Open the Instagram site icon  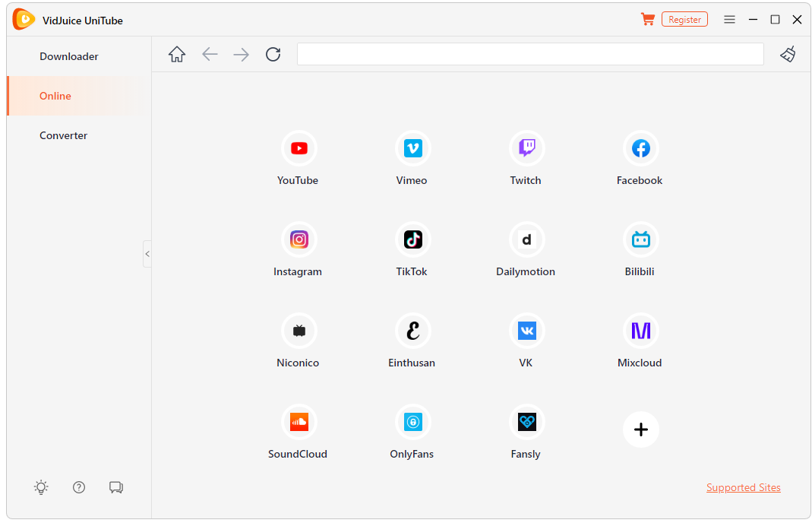299,239
